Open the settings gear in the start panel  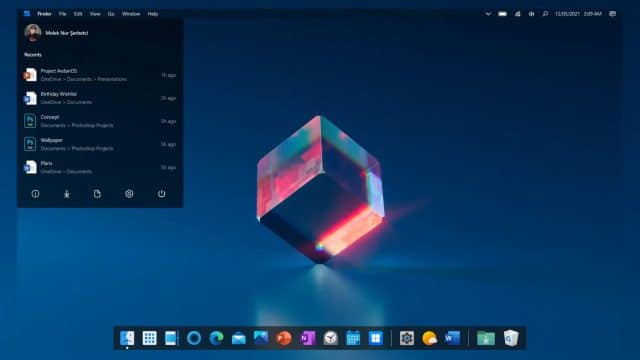coord(129,194)
